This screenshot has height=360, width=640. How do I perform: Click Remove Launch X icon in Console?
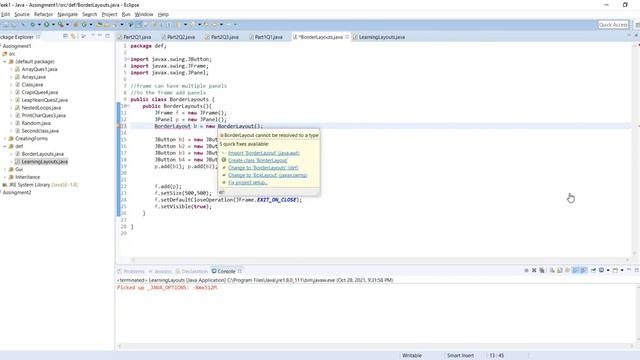(x=534, y=271)
